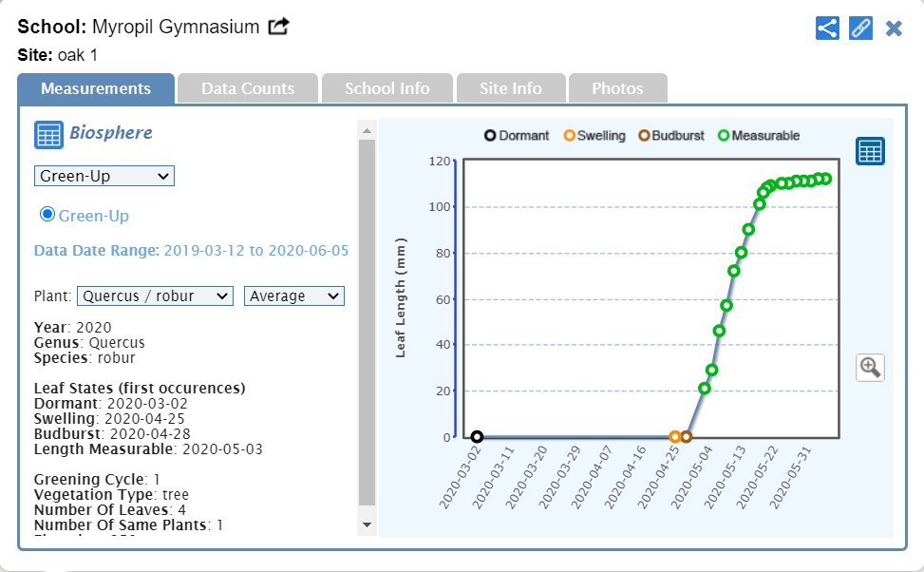Open the Photos tab

point(617,88)
